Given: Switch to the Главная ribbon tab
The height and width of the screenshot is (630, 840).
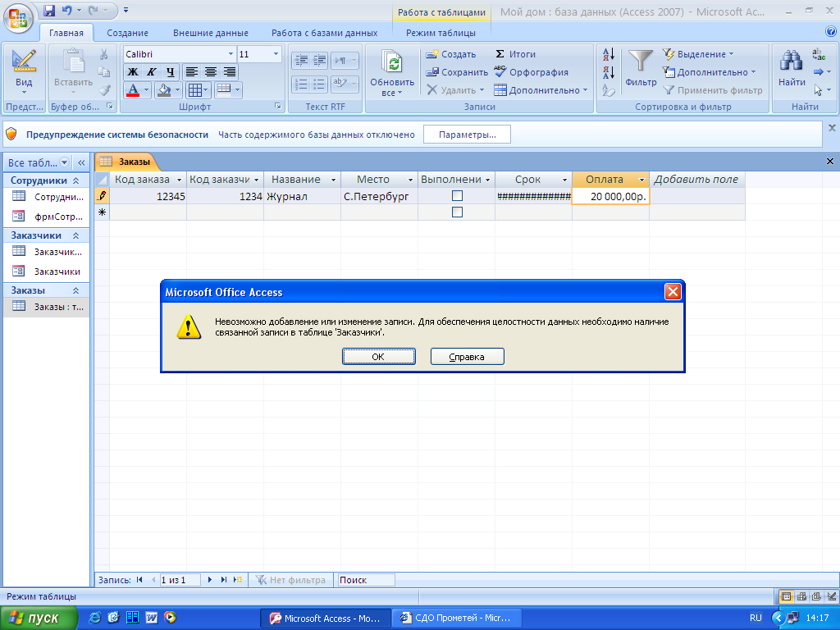Looking at the screenshot, I should [x=66, y=33].
